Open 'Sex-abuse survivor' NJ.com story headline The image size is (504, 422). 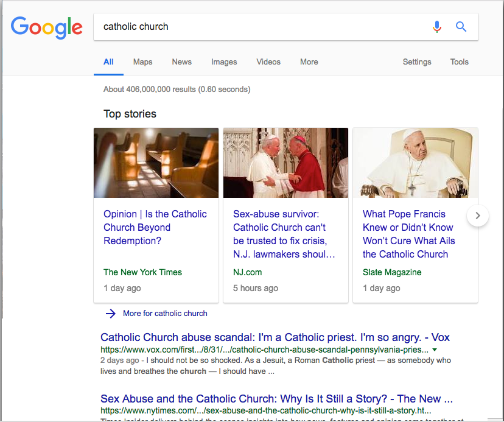click(x=284, y=234)
